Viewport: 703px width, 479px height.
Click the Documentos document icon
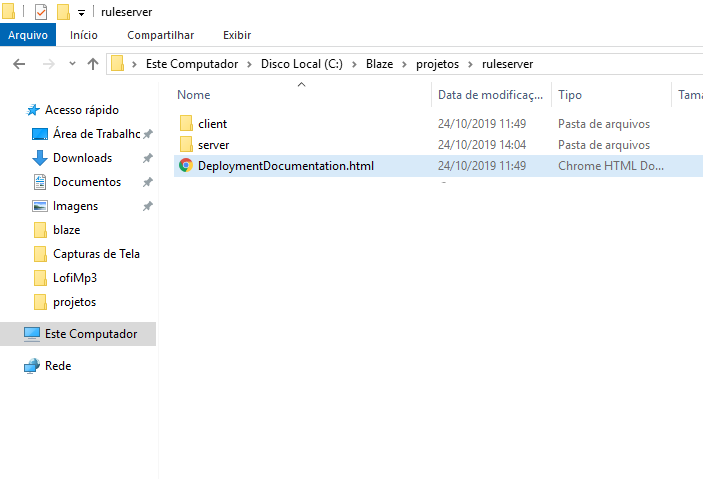40,182
